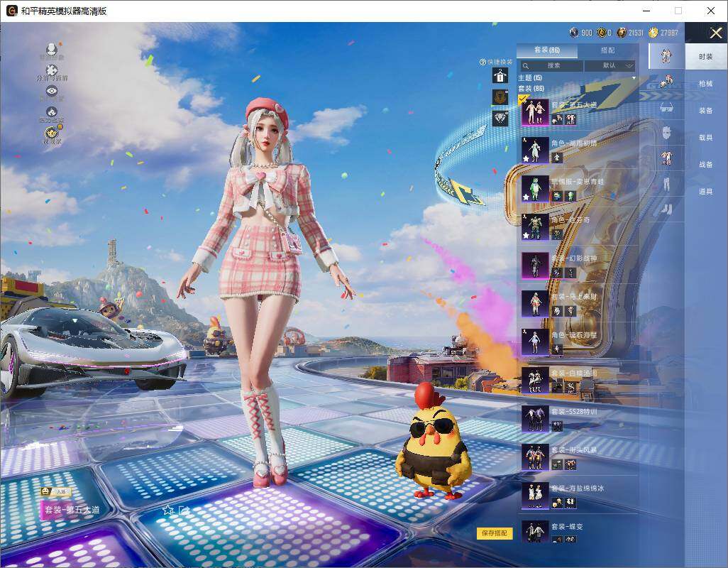Click the diamond icon below emblem

tap(500, 119)
